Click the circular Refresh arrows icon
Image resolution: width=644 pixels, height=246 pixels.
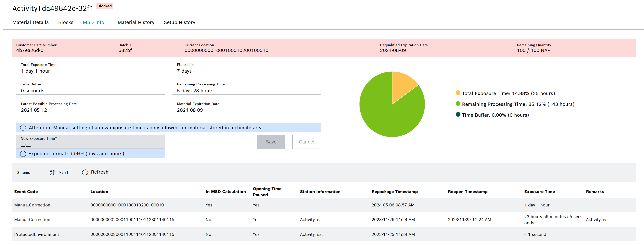coord(85,172)
